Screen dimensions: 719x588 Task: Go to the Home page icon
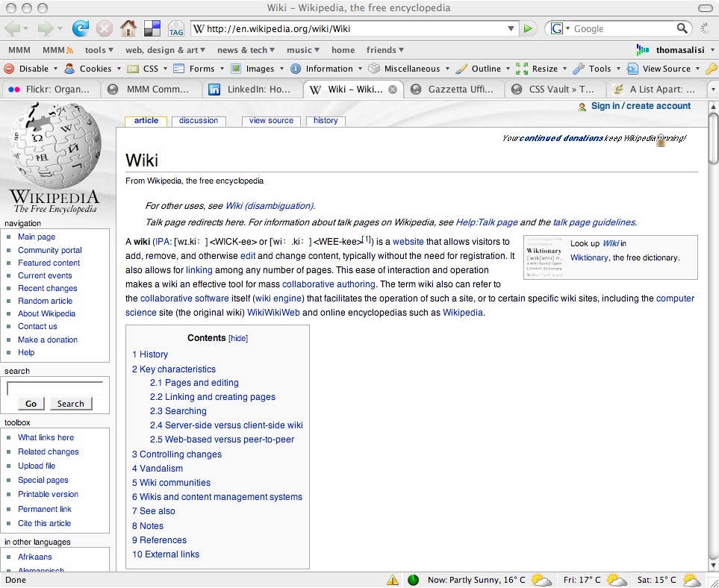pos(128,28)
